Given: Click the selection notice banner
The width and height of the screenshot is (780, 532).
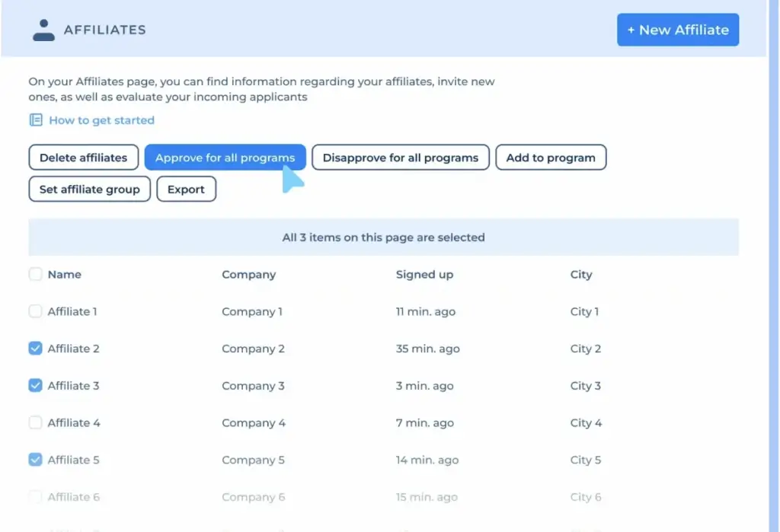Looking at the screenshot, I should click(x=383, y=237).
